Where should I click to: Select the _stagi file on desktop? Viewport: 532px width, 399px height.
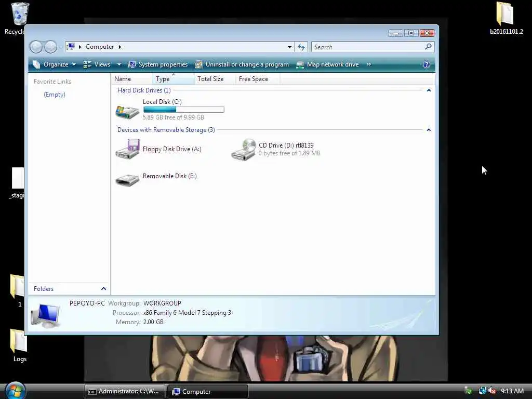pyautogui.click(x=18, y=178)
